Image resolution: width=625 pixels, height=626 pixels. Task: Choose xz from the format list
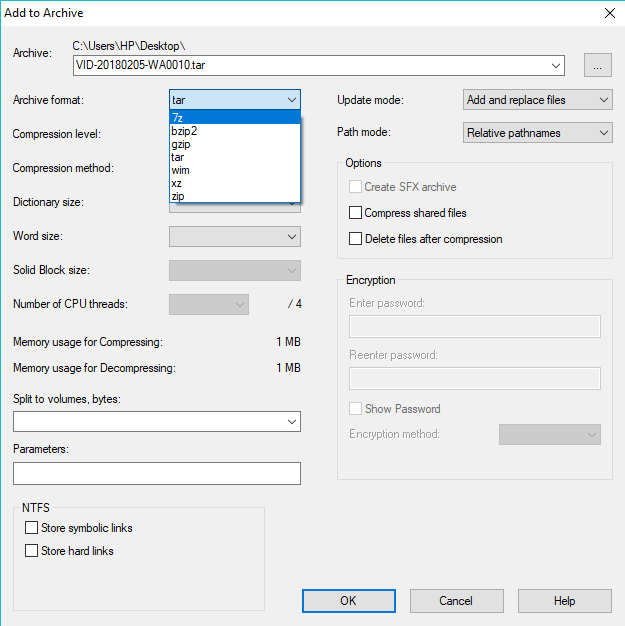[234, 183]
